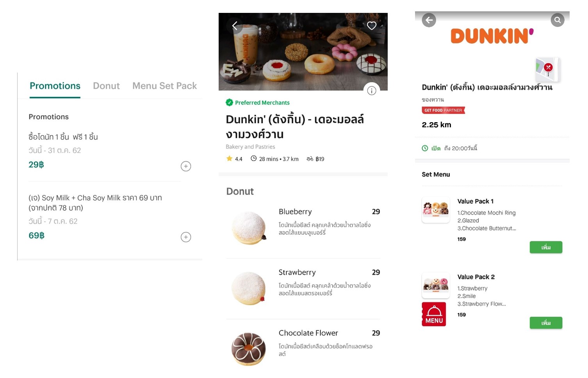Tap the 28 mins • 3.7 km text

pyautogui.click(x=279, y=159)
